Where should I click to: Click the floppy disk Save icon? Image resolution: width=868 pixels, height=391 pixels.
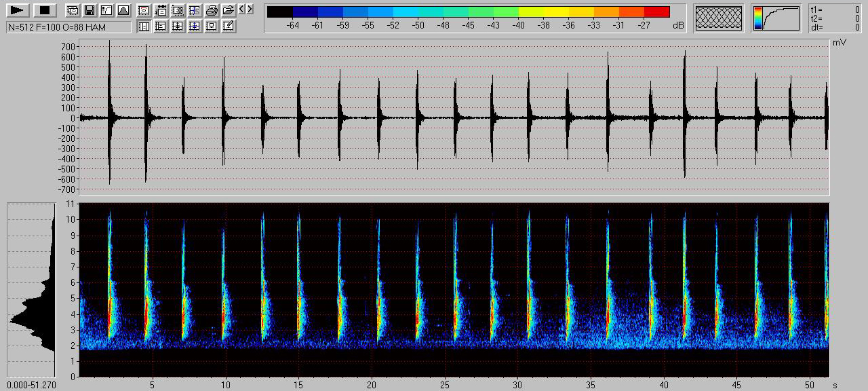[90, 10]
